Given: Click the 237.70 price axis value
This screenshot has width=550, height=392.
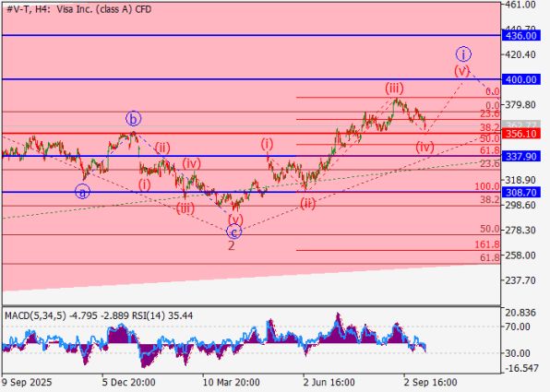Looking at the screenshot, I should pos(520,280).
